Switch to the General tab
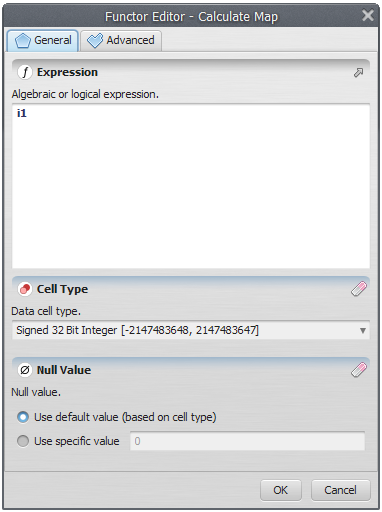The image size is (382, 512). coord(43,41)
